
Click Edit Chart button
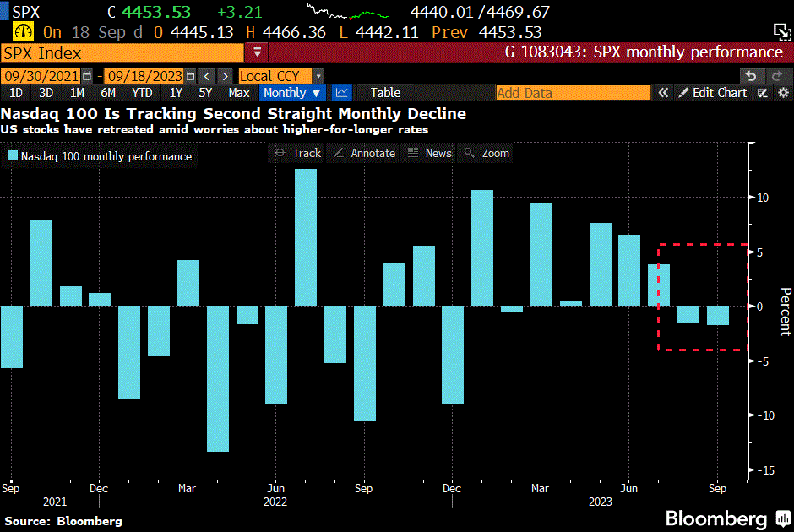713,93
